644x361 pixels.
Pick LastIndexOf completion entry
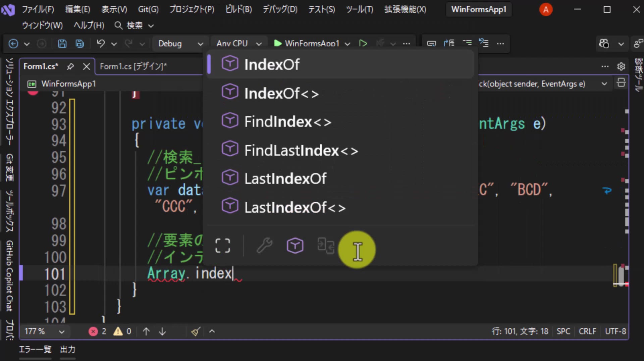340,178
